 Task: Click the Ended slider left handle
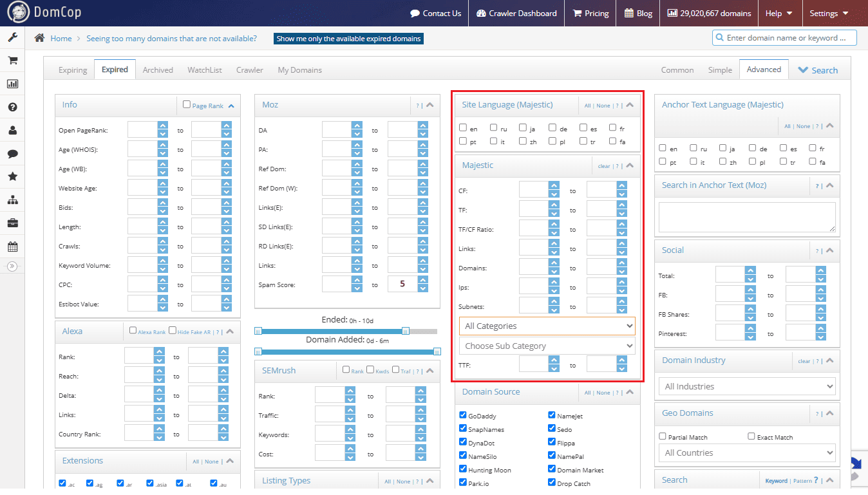click(x=258, y=332)
